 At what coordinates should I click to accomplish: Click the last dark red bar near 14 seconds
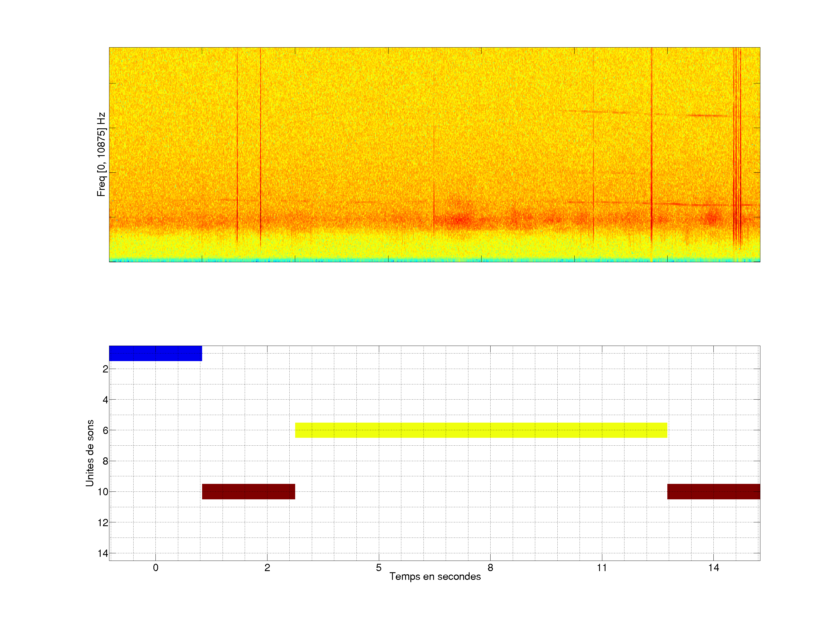(713, 491)
